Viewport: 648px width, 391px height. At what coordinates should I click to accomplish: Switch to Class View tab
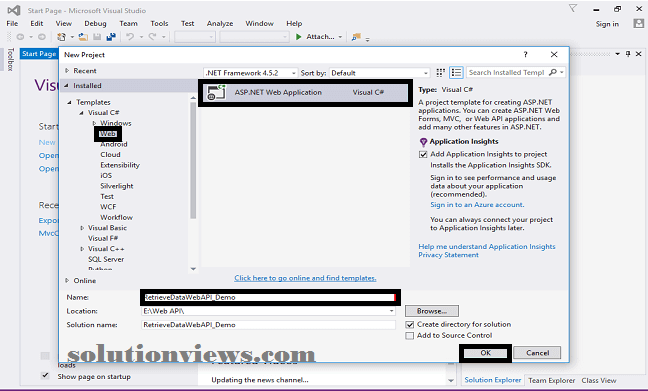click(x=599, y=380)
